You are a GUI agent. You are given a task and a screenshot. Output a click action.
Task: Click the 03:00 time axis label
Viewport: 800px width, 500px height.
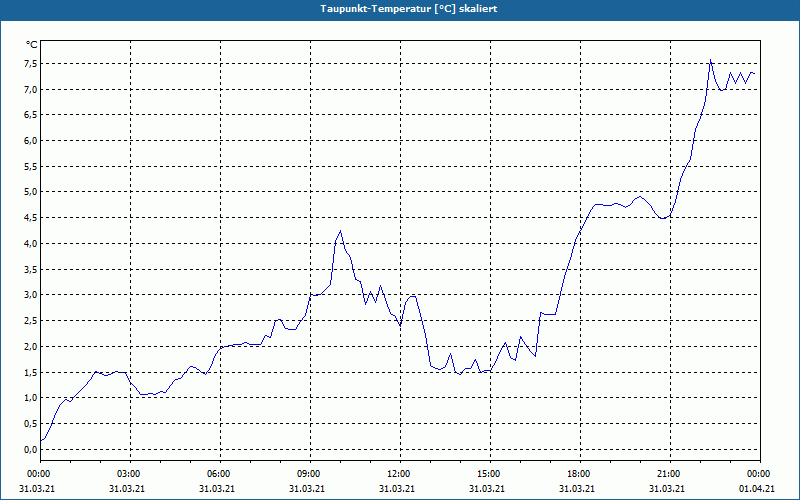click(131, 474)
